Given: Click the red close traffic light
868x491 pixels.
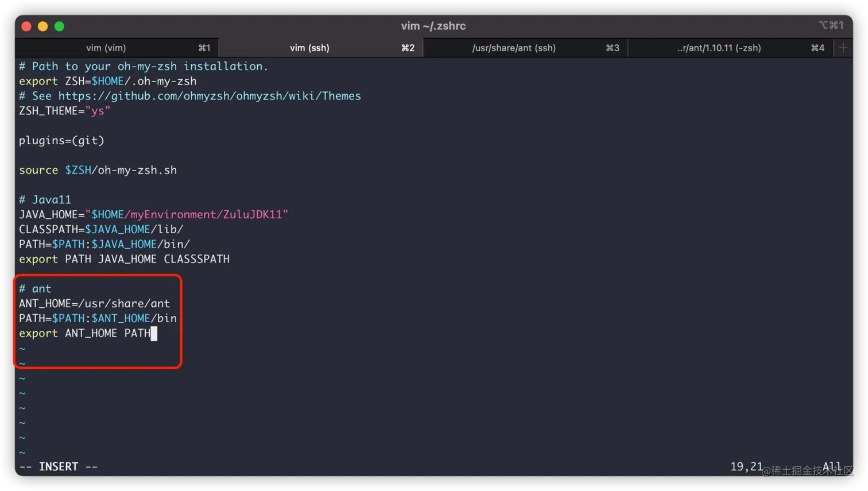Looking at the screenshot, I should (x=26, y=25).
